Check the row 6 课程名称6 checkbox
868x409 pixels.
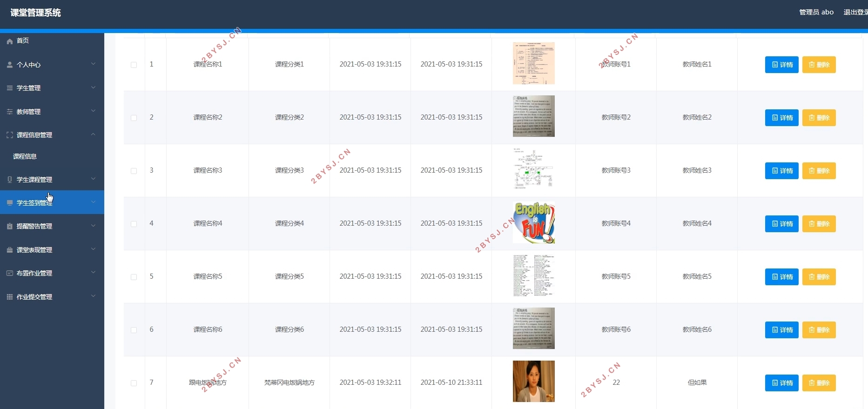pyautogui.click(x=134, y=330)
